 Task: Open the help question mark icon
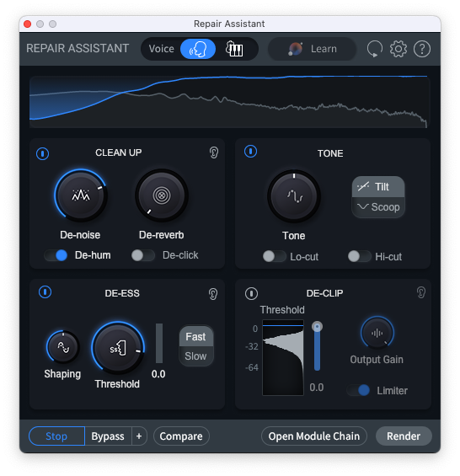422,49
